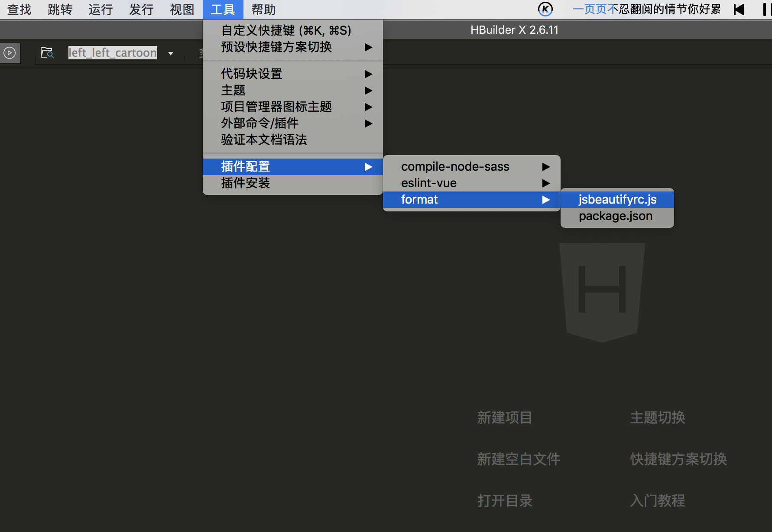Open the 运行 menu

pyautogui.click(x=101, y=10)
